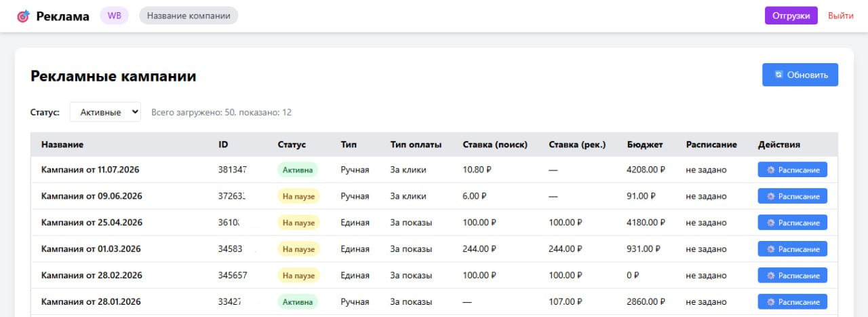This screenshot has height=317, width=868.
Task: Click the refresh icon in the Обновить button
Action: 778,75
